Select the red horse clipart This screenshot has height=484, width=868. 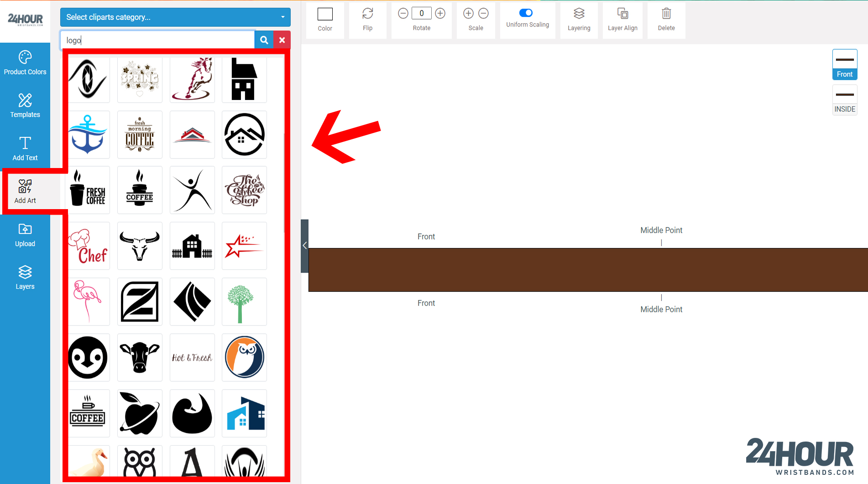click(x=192, y=79)
